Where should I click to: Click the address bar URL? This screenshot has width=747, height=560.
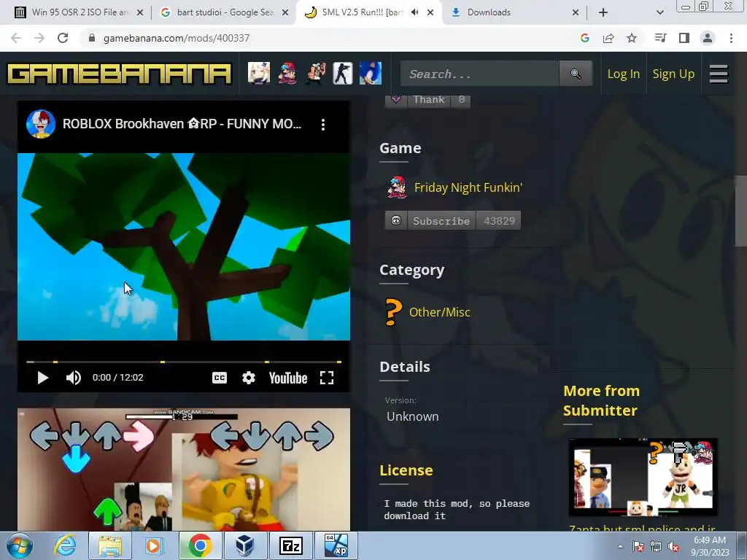[177, 38]
